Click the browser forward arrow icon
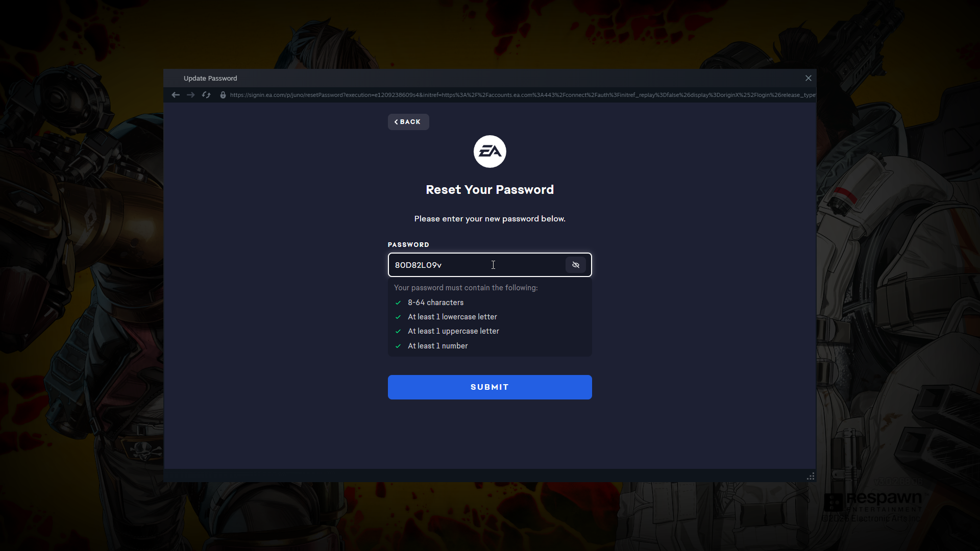 click(190, 95)
